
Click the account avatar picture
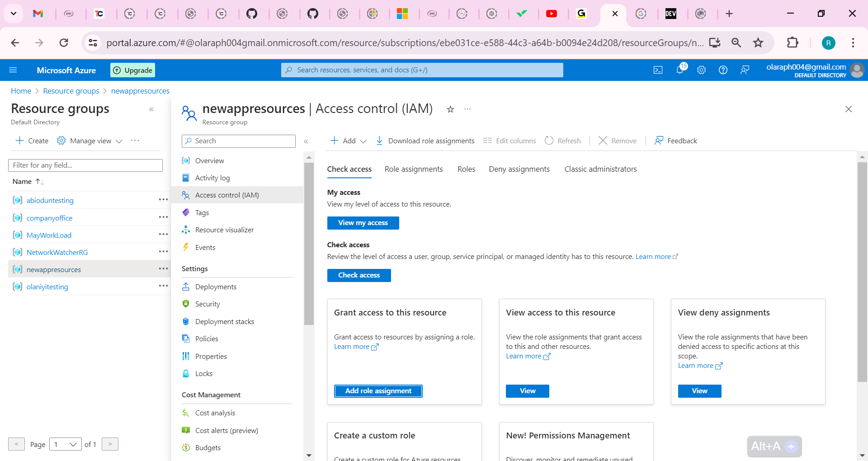pos(857,70)
